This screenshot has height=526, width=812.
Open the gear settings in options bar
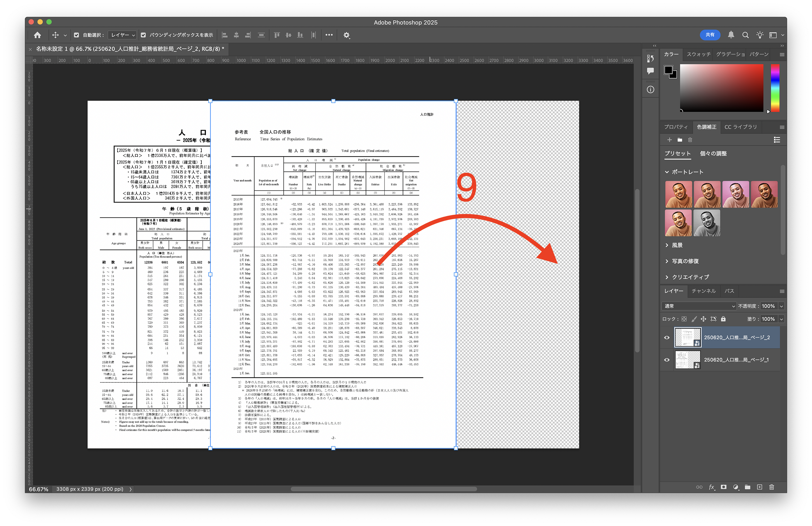click(347, 35)
